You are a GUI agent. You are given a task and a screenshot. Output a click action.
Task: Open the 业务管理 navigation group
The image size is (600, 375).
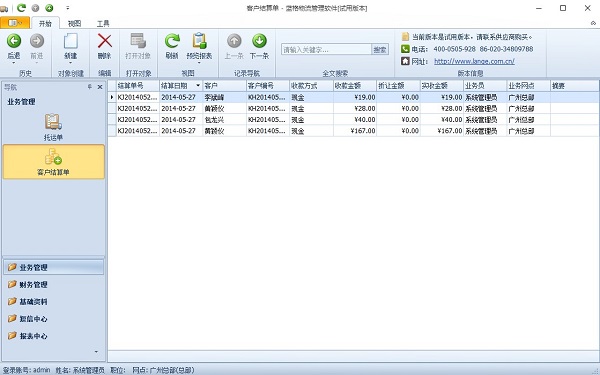tap(54, 267)
